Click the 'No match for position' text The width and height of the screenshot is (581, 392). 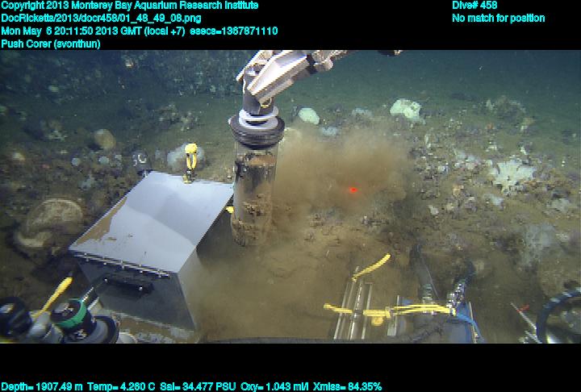click(498, 19)
